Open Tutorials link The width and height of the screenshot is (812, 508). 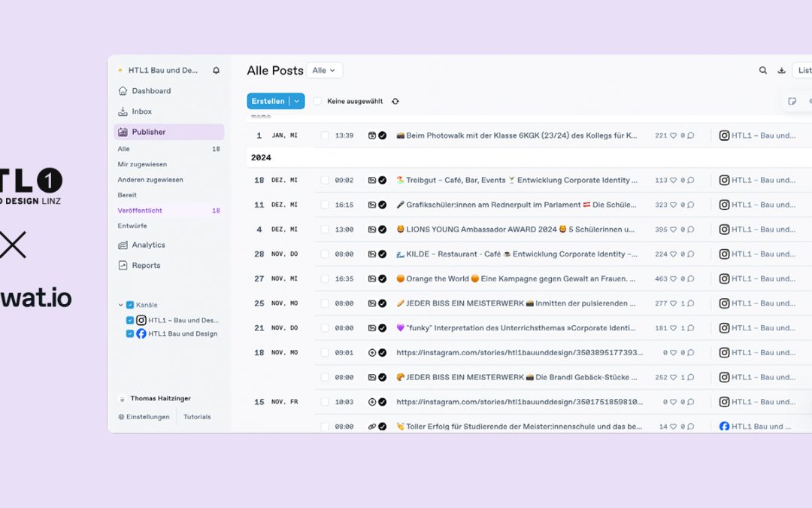coord(197,417)
